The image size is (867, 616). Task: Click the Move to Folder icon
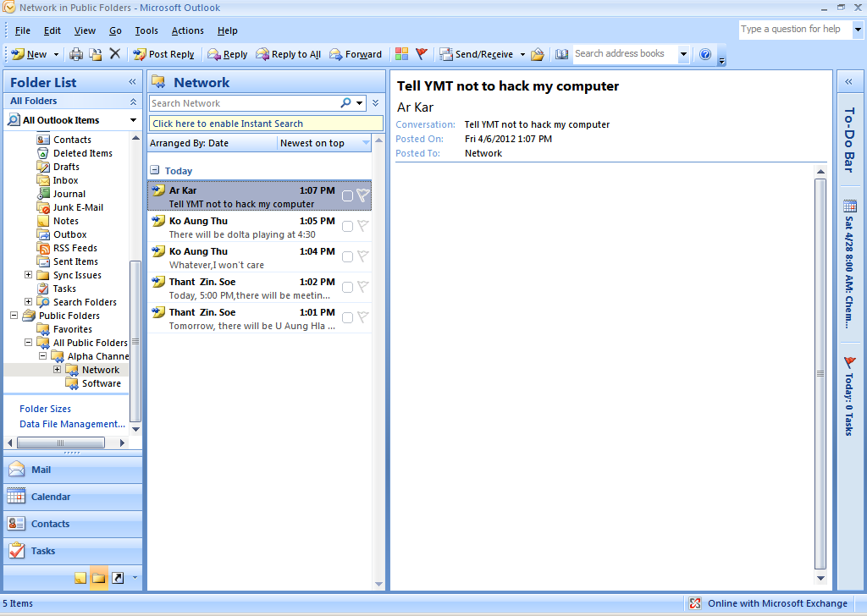coord(96,54)
